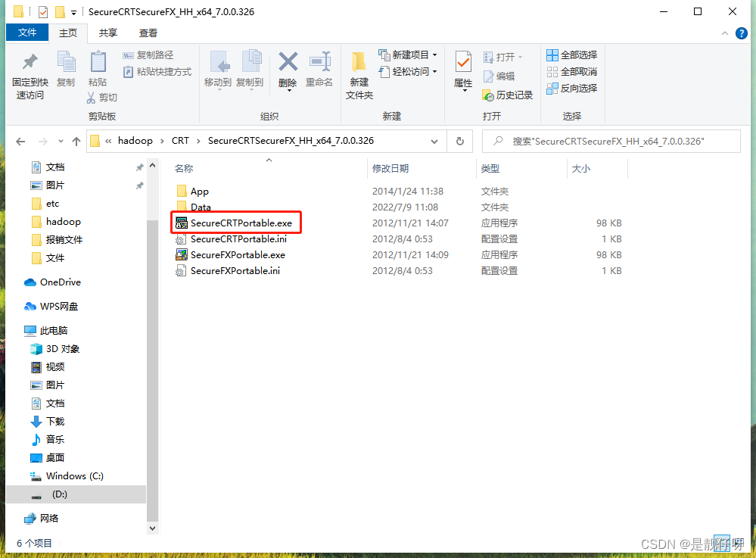Viewport: 756px width, 558px height.
Task: Switch to View (查看) tab
Action: (x=148, y=33)
